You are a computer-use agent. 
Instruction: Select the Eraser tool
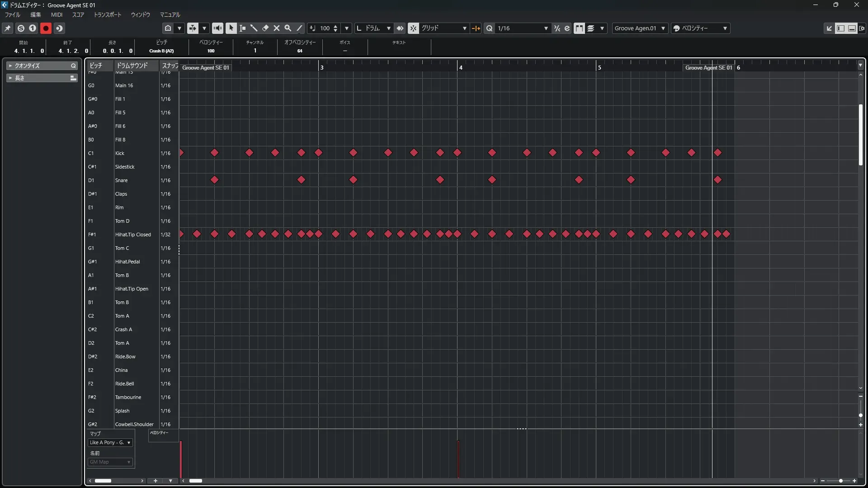[265, 28]
